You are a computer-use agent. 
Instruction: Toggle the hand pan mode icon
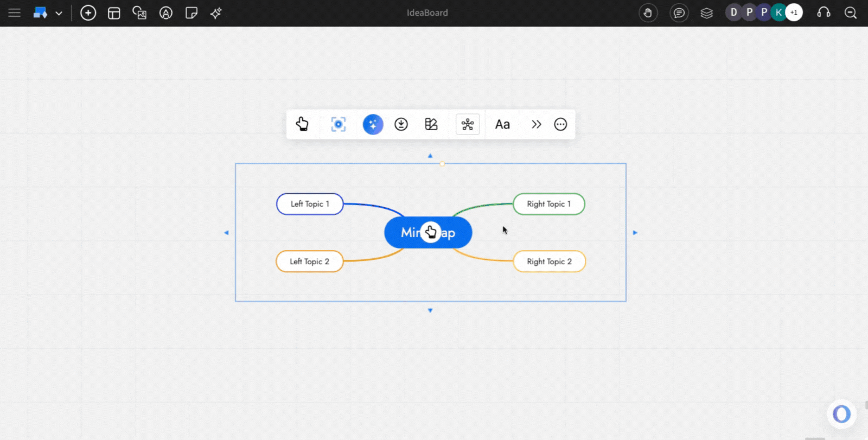coord(648,12)
